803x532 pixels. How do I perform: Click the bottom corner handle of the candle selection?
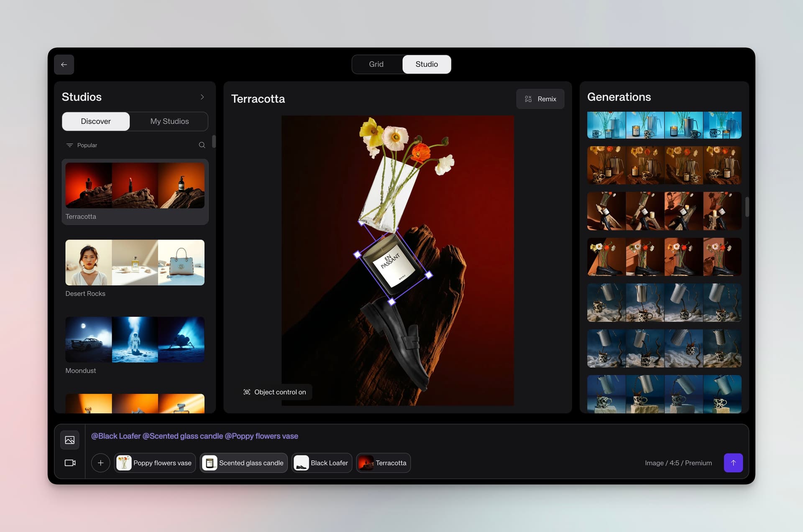(392, 301)
